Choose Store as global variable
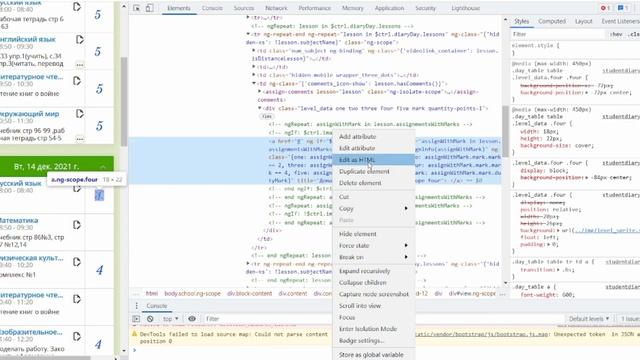 [x=373, y=355]
